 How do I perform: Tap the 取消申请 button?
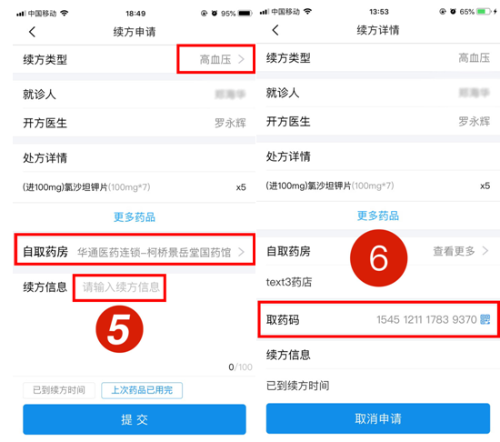pyautogui.click(x=378, y=418)
